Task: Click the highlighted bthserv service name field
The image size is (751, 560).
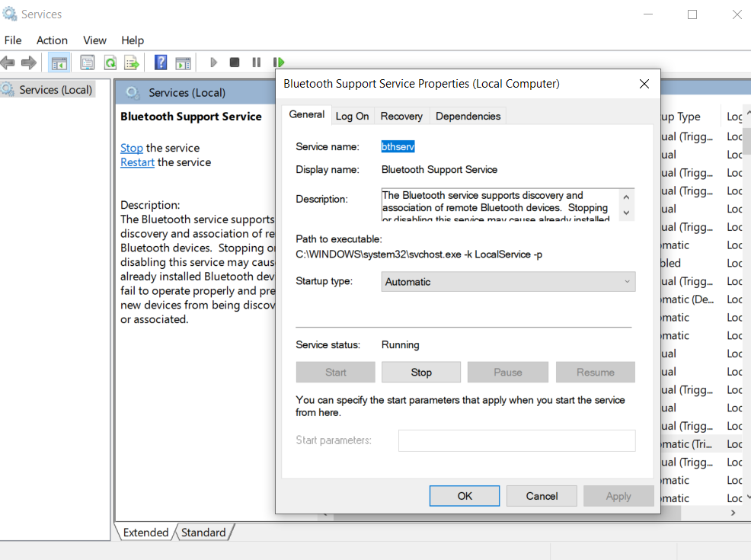Action: pos(398,146)
